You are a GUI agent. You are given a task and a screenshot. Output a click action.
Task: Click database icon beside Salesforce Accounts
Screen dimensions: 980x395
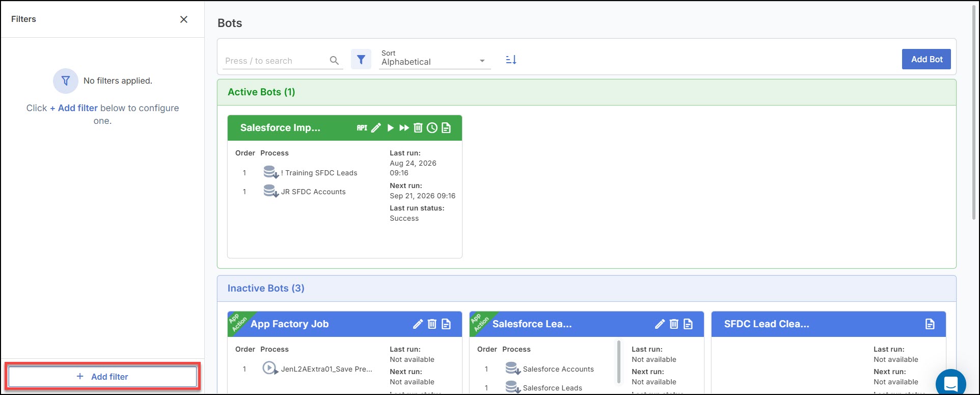[x=512, y=368]
